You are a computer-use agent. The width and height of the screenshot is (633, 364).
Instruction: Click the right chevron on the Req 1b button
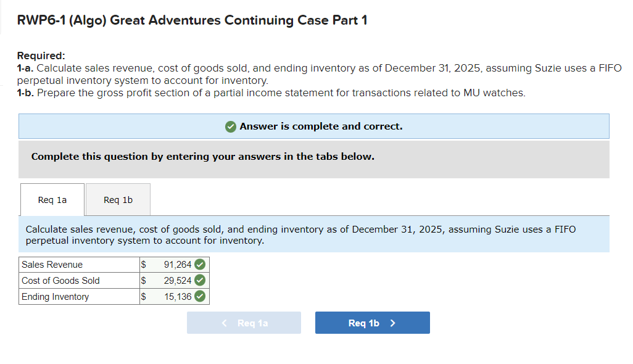pyautogui.click(x=392, y=322)
